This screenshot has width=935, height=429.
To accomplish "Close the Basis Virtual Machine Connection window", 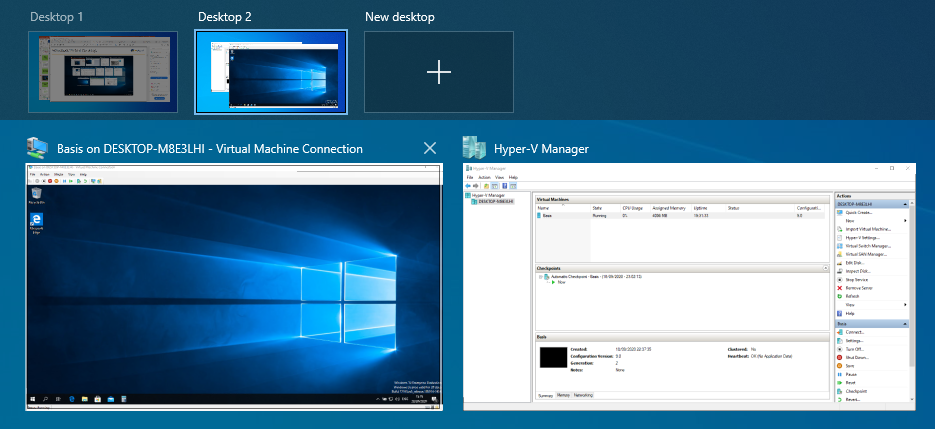I will [x=429, y=149].
